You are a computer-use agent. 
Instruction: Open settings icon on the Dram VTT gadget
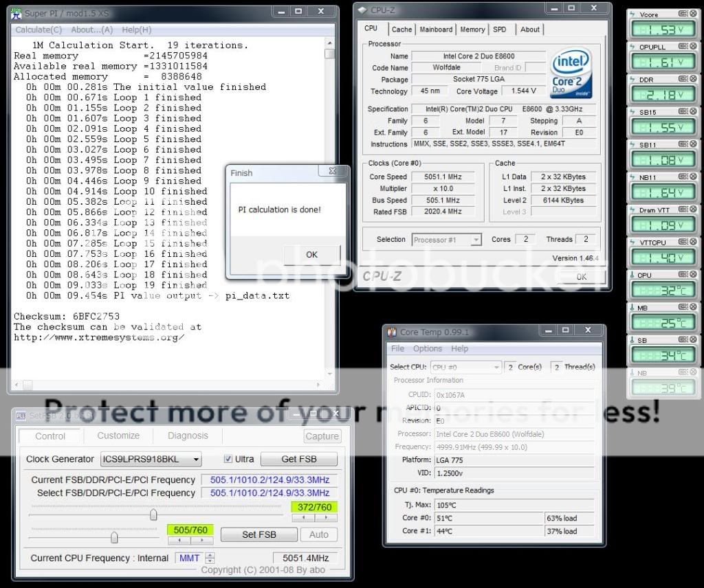[683, 209]
